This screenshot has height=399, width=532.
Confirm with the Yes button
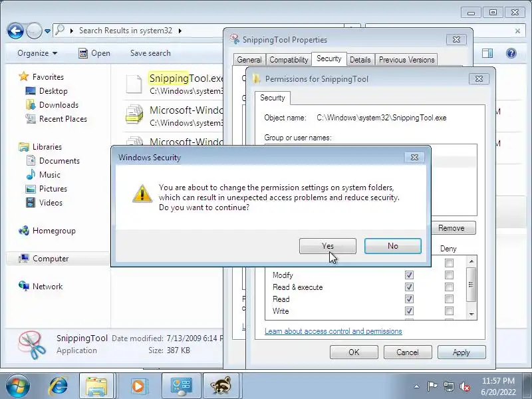327,246
